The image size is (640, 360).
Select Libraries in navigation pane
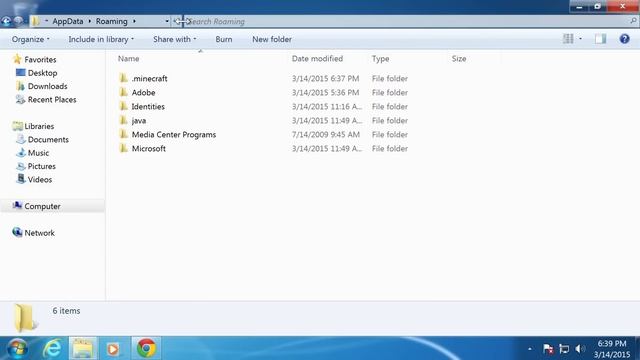click(39, 126)
